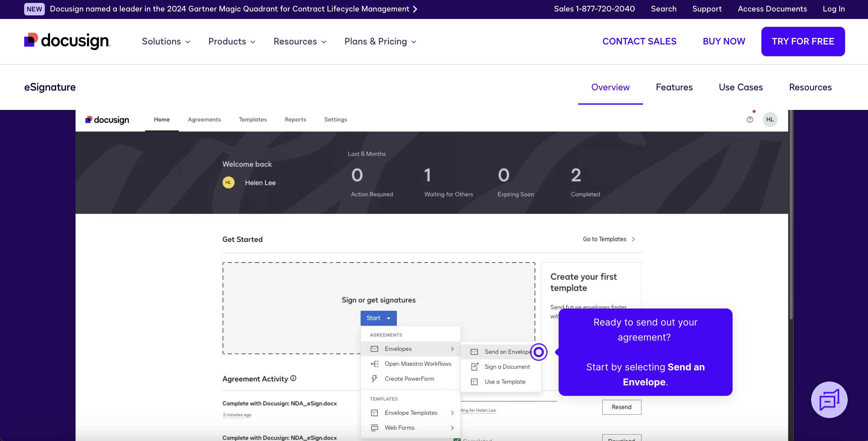Click the lightning bolt PowerForm icon
Viewport: 868px width, 441px height.
374,378
